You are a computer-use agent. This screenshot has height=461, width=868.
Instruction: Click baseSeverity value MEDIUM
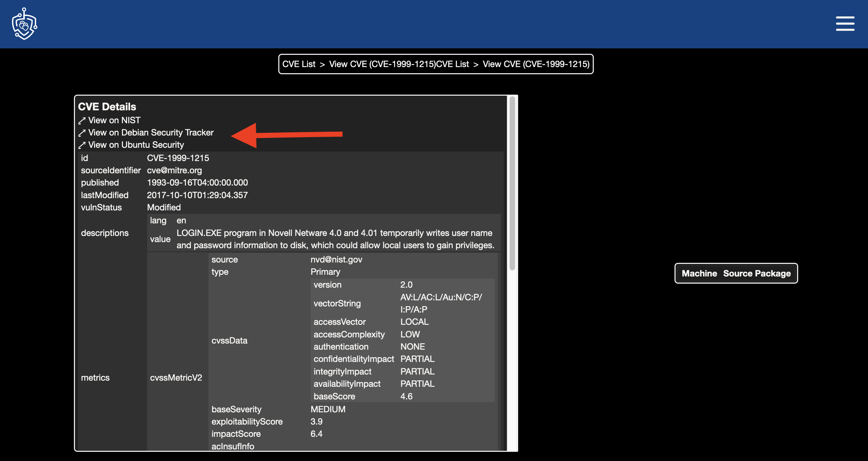tap(328, 409)
